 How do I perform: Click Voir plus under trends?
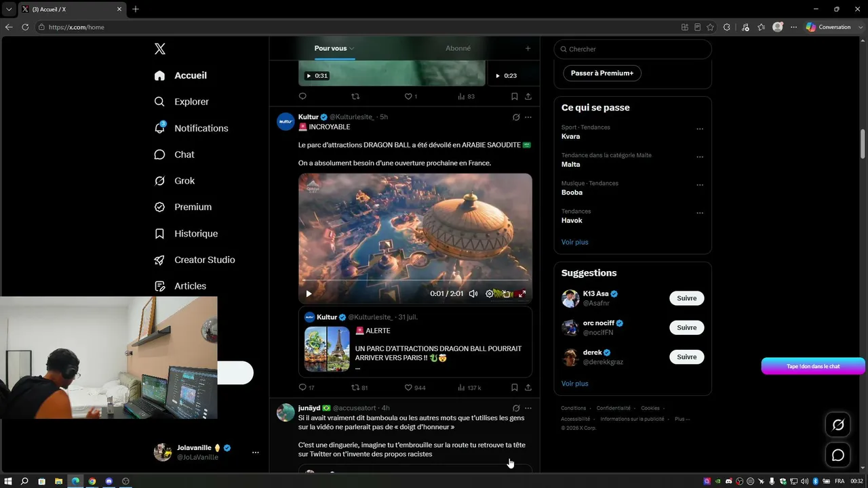pos(575,242)
